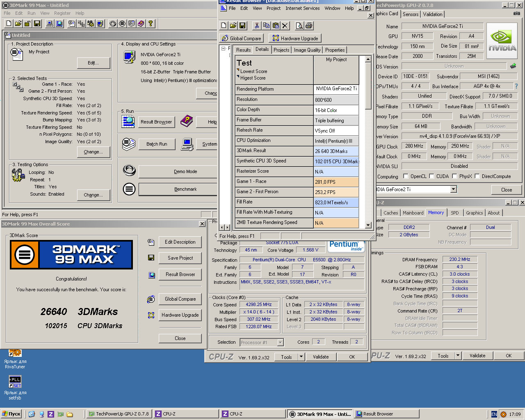Click Пуск Start button on taskbar

pyautogui.click(x=11, y=414)
